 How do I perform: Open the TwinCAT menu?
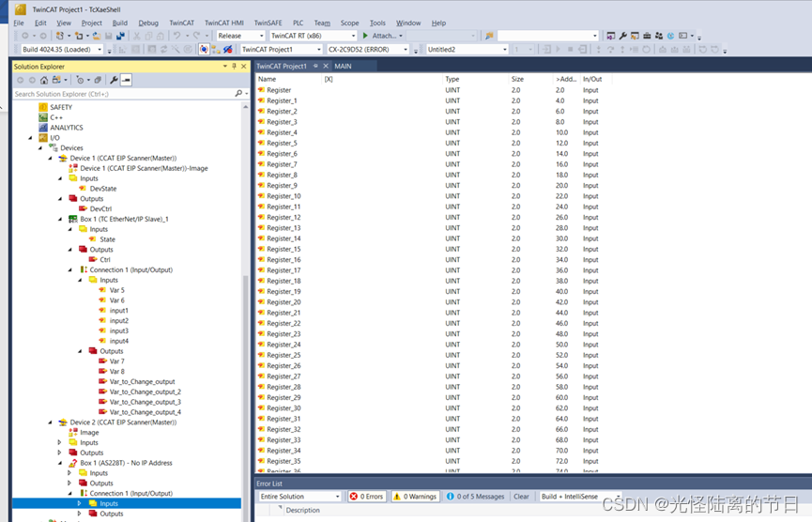coord(182,23)
